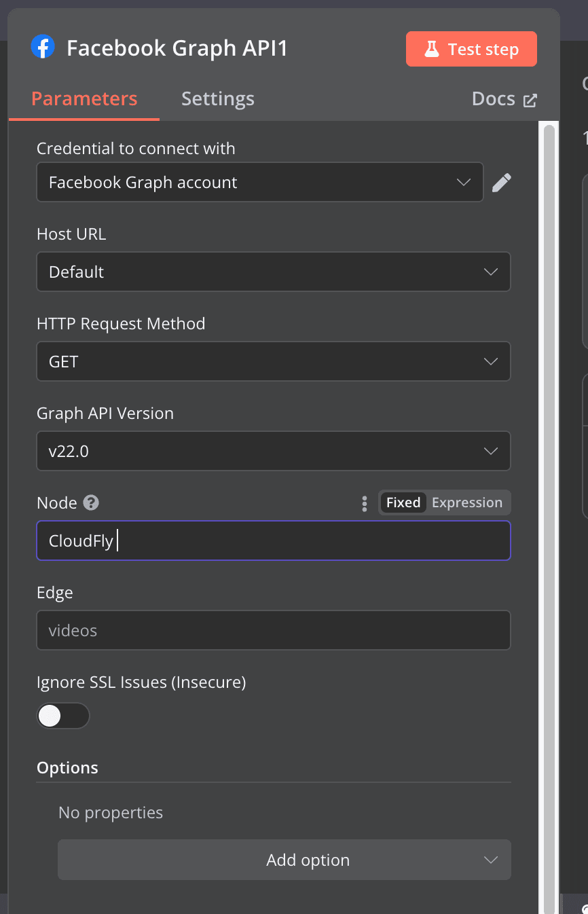Image resolution: width=588 pixels, height=914 pixels.
Task: Toggle Ignore SSL Issues switch
Action: (x=62, y=716)
